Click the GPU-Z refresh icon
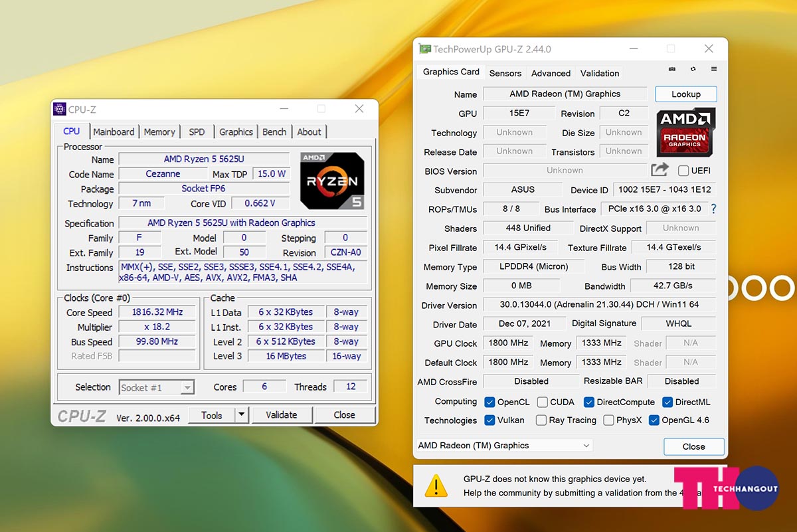The height and width of the screenshot is (532, 797). coord(693,69)
